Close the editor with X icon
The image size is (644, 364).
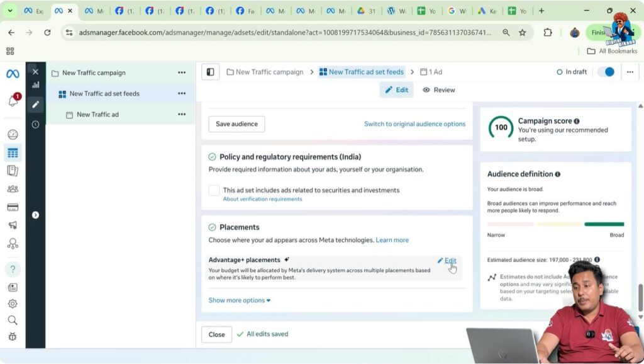(35, 72)
